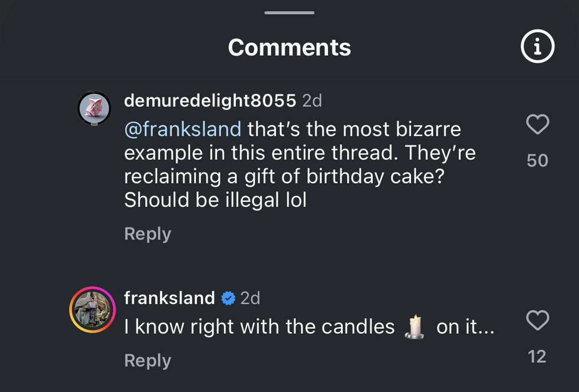The width and height of the screenshot is (579, 392).
Task: Click the 2d timestamp beside franksland
Action: point(250,298)
